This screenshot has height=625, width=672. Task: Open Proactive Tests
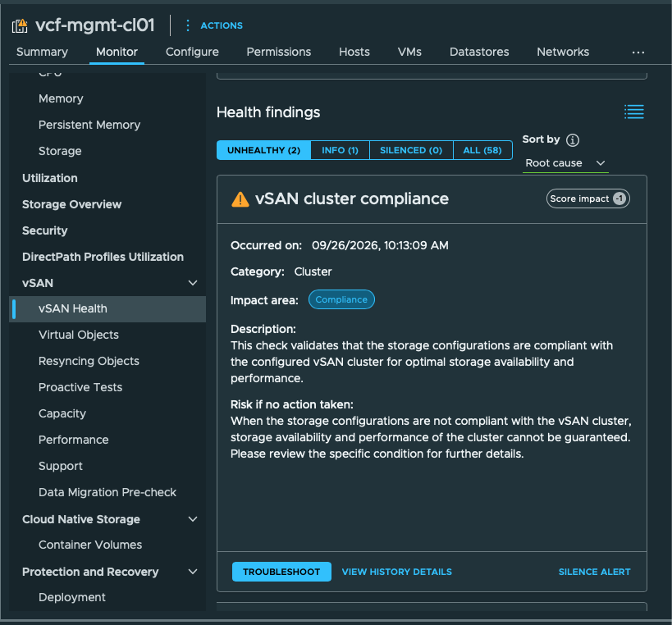(80, 387)
